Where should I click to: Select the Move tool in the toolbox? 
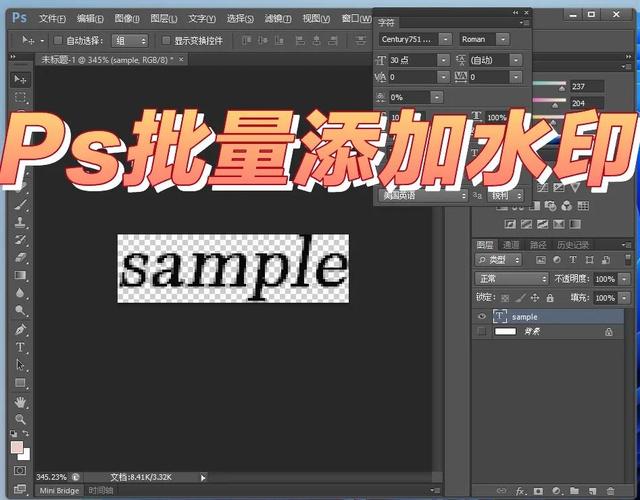pos(20,79)
